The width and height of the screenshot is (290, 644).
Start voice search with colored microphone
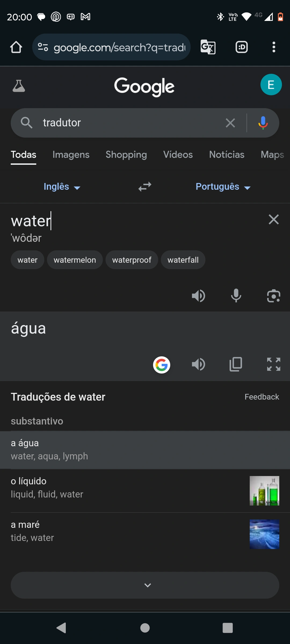[x=263, y=123]
